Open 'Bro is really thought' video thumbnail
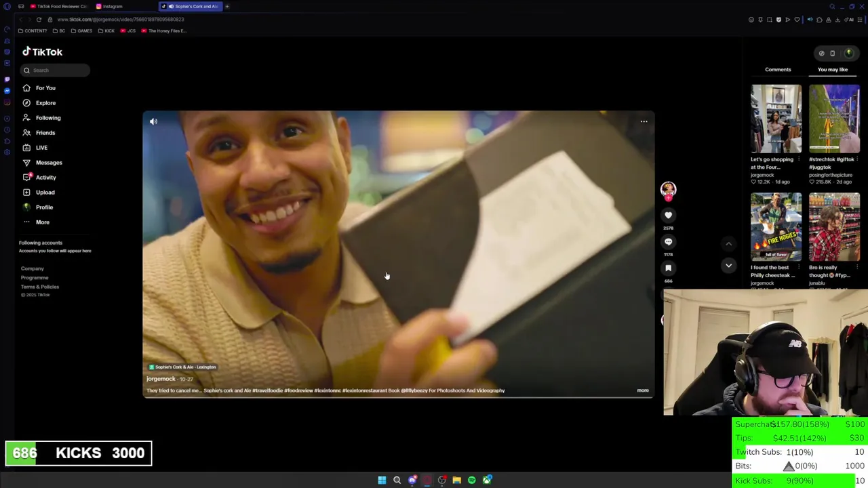 point(834,227)
